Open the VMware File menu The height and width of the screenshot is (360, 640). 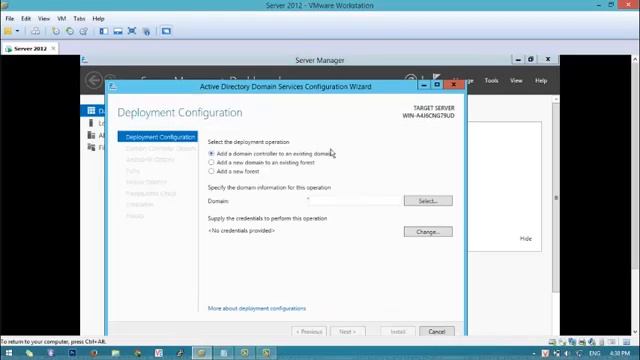pos(10,19)
